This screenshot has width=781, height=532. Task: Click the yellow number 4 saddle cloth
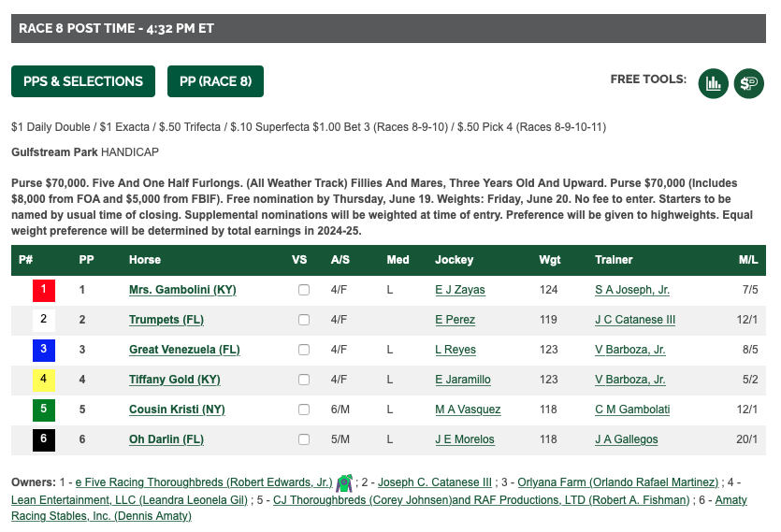[44, 381]
